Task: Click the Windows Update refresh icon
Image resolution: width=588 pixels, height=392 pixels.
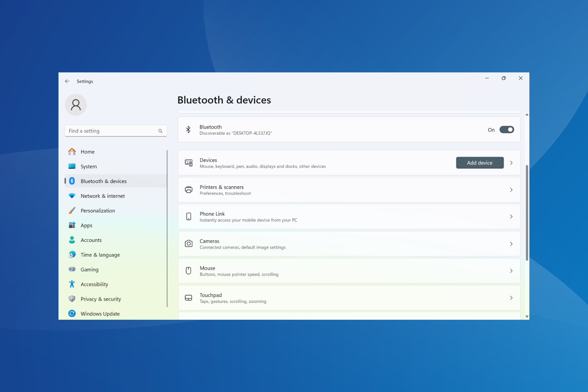Action: (x=72, y=313)
